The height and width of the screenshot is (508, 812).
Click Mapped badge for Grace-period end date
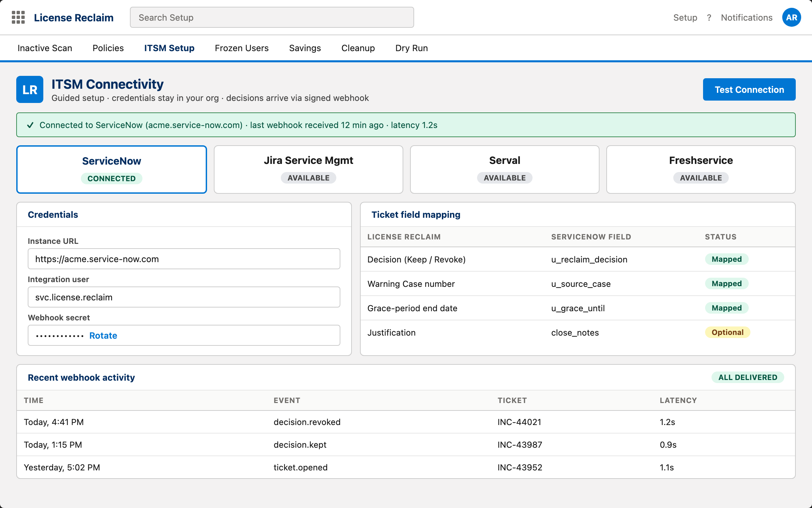(x=726, y=308)
